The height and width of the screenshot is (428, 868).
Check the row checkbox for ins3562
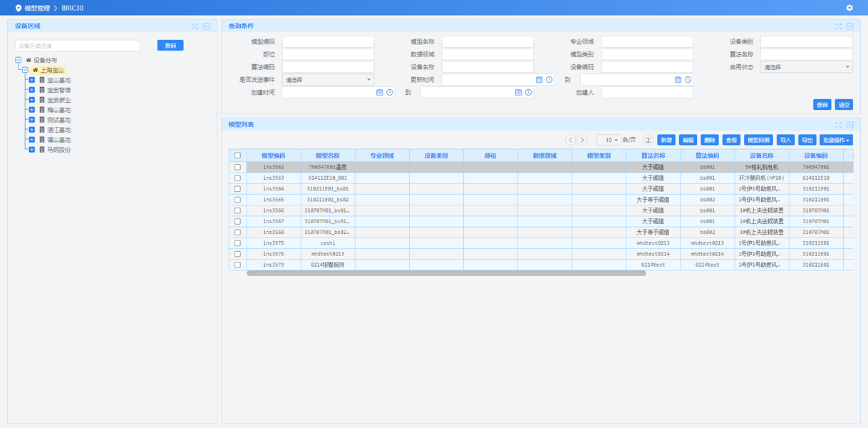(237, 167)
